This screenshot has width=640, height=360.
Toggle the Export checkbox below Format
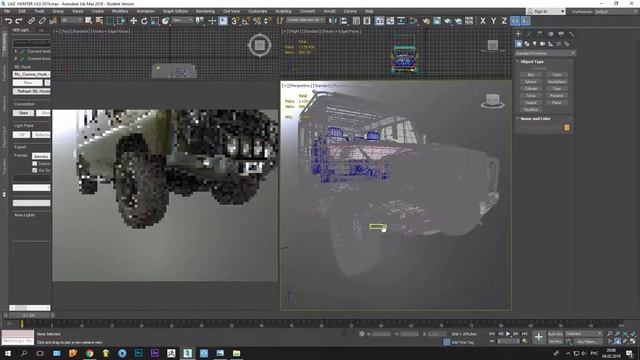pyautogui.click(x=35, y=163)
